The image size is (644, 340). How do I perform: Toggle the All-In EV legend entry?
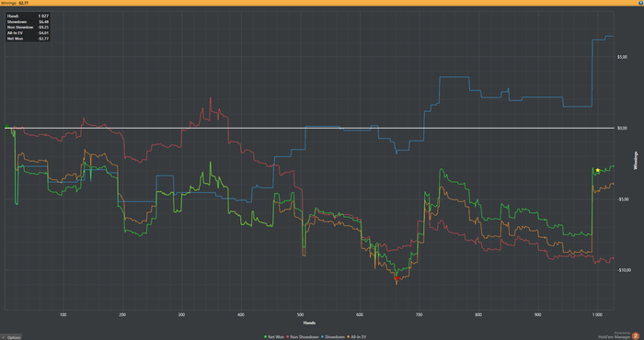click(x=357, y=336)
